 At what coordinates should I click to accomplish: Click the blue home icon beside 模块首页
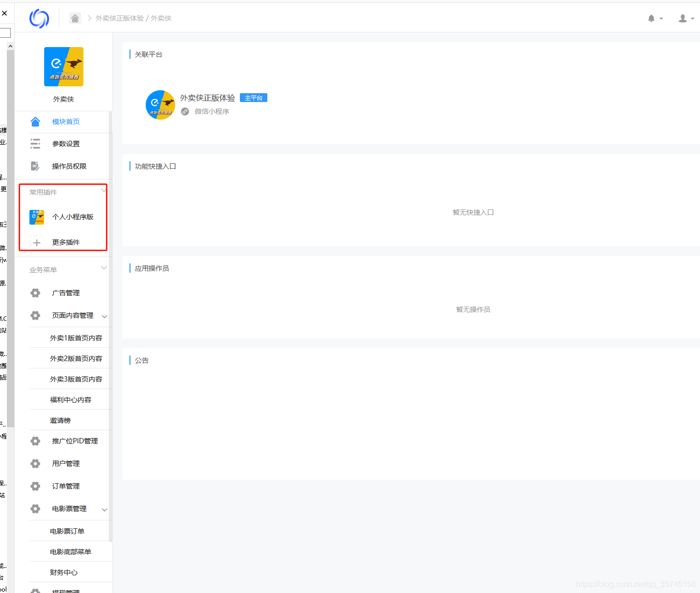point(35,122)
